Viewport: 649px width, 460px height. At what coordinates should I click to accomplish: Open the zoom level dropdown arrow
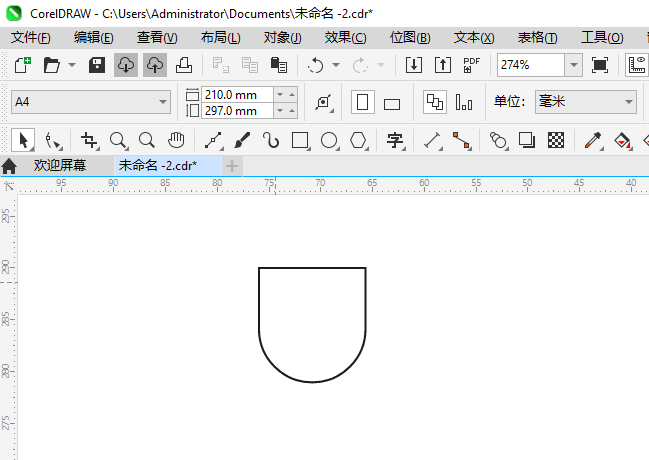click(x=574, y=65)
